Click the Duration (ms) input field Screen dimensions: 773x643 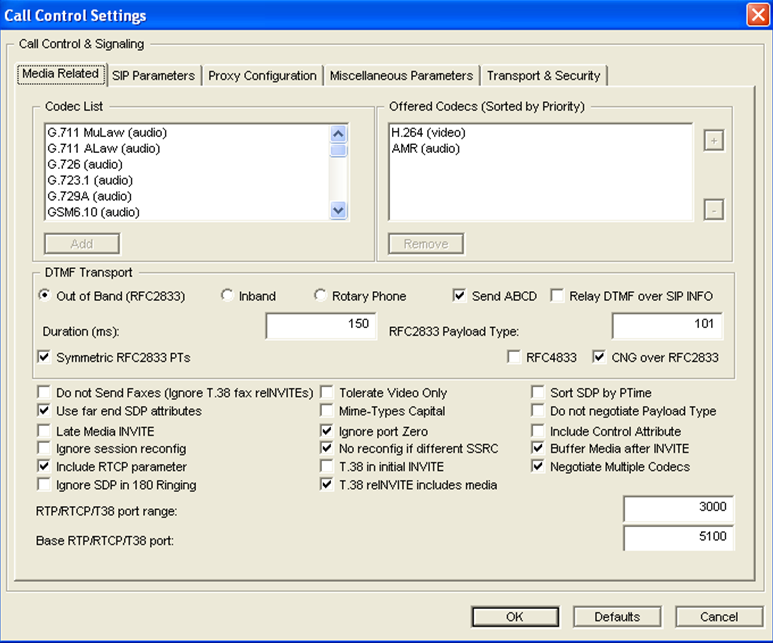[x=320, y=327]
